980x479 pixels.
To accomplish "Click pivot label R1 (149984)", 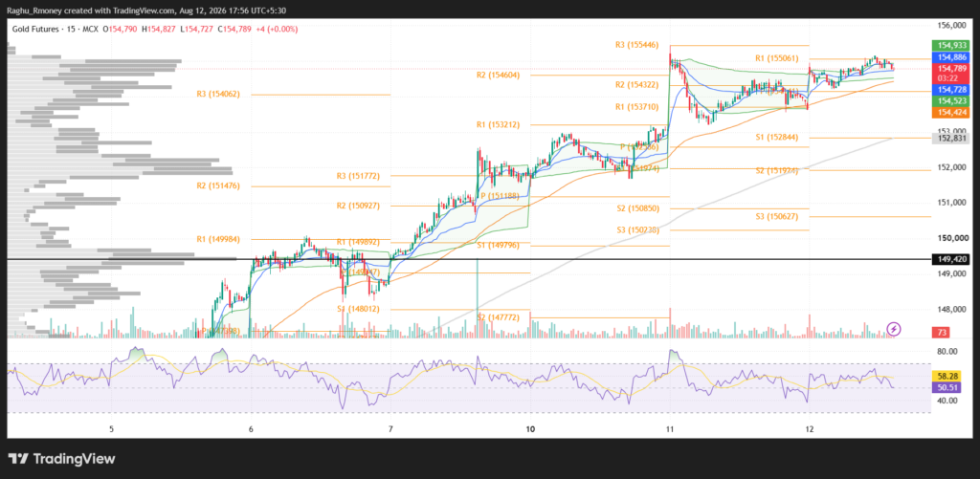I will point(217,239).
